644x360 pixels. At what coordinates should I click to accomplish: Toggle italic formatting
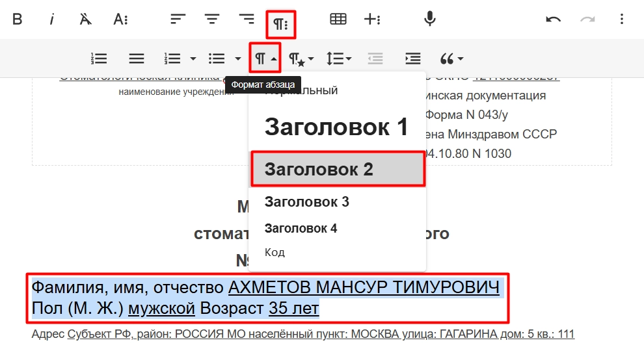pos(51,19)
